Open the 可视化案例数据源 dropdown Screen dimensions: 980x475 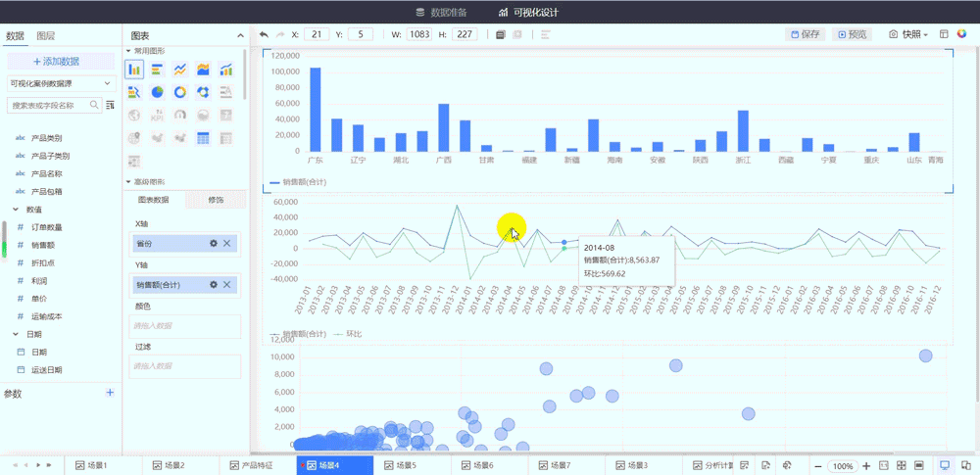[60, 84]
